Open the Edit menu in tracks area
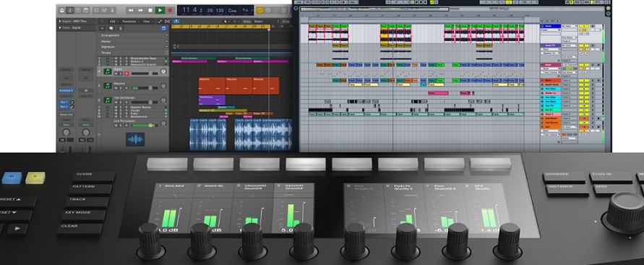 113,22
